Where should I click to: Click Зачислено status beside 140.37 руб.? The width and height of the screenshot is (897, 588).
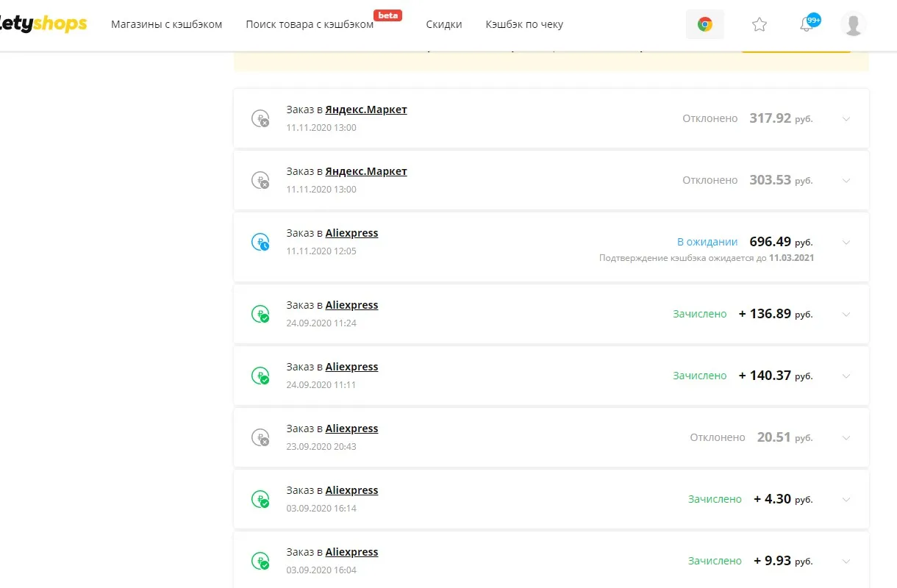(700, 376)
